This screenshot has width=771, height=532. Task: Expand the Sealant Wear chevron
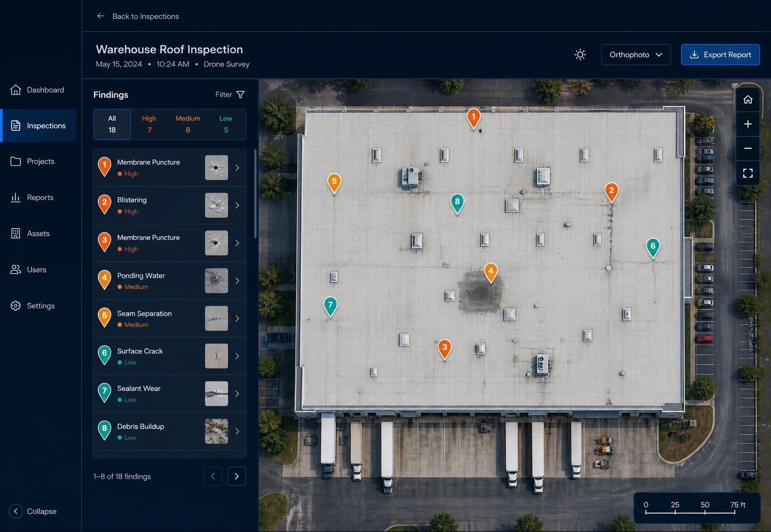(x=237, y=394)
